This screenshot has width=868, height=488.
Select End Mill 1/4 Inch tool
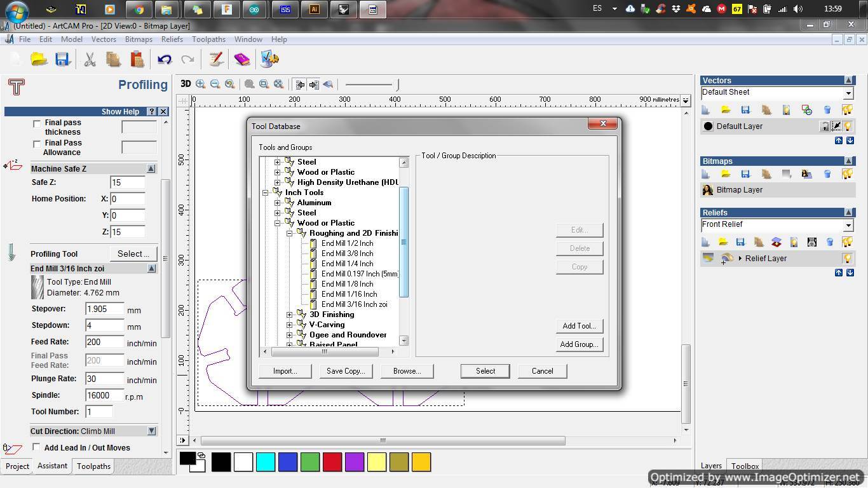(347, 264)
